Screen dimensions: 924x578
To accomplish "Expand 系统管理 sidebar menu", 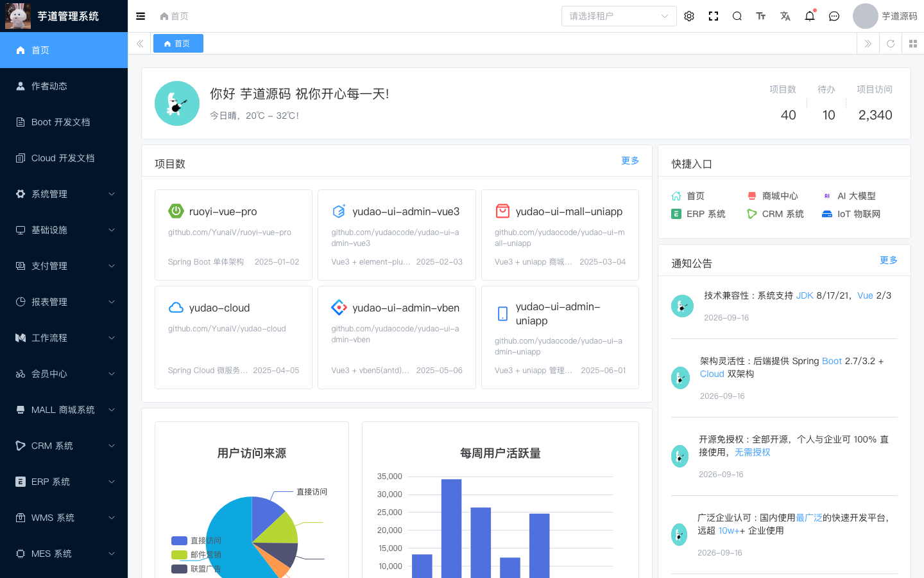I will pyautogui.click(x=64, y=194).
